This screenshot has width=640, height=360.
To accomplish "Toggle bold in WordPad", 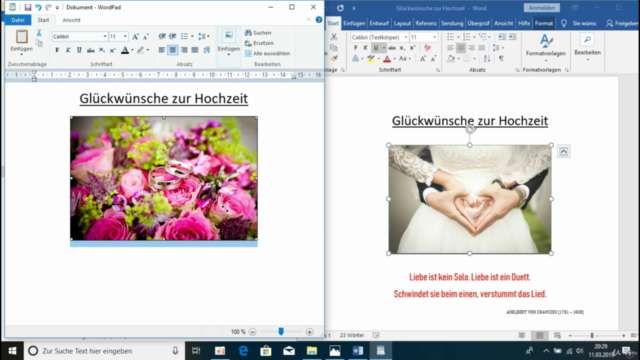I will [57, 50].
